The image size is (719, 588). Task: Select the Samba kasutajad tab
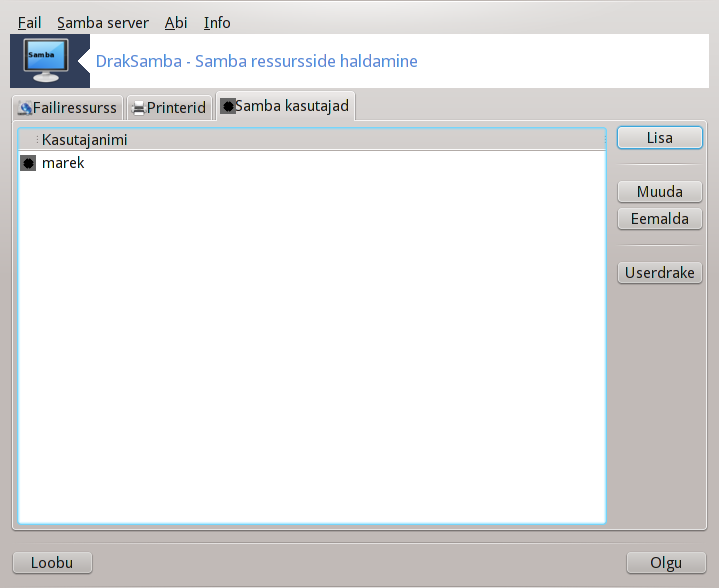(x=285, y=106)
